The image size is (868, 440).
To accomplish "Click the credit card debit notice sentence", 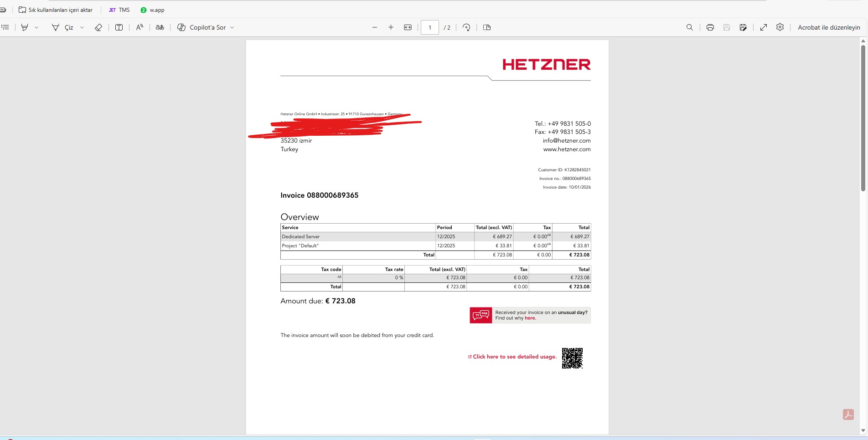I will point(357,335).
